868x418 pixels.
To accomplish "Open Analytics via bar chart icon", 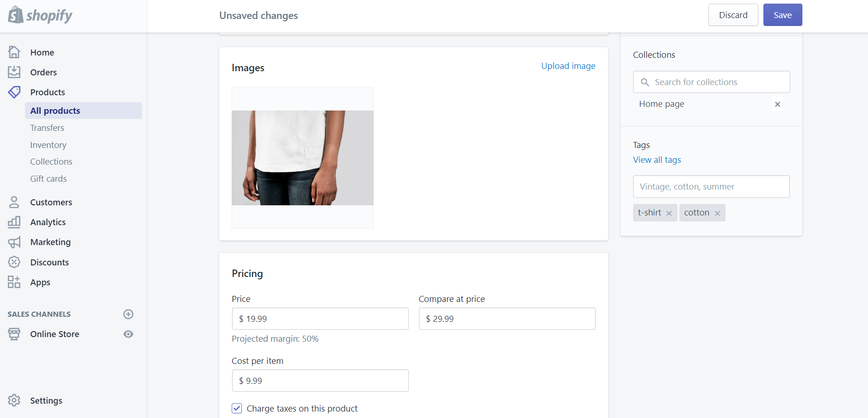I will point(14,222).
